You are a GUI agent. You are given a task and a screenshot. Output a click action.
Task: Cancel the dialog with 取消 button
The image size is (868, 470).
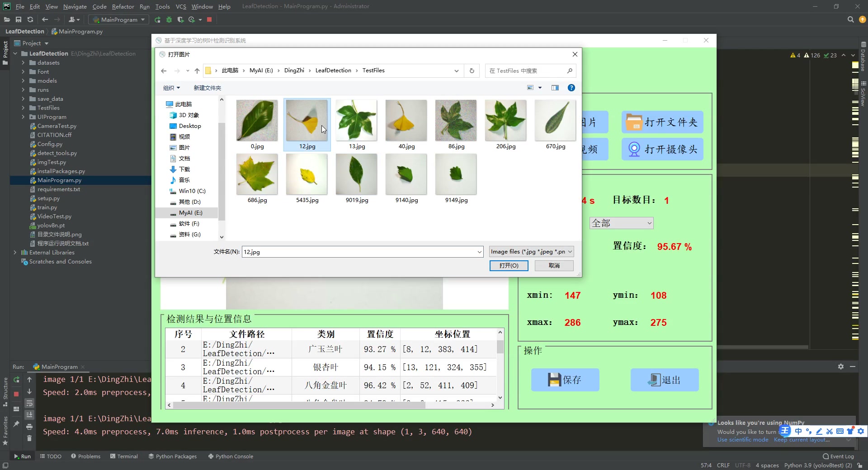coord(554,266)
